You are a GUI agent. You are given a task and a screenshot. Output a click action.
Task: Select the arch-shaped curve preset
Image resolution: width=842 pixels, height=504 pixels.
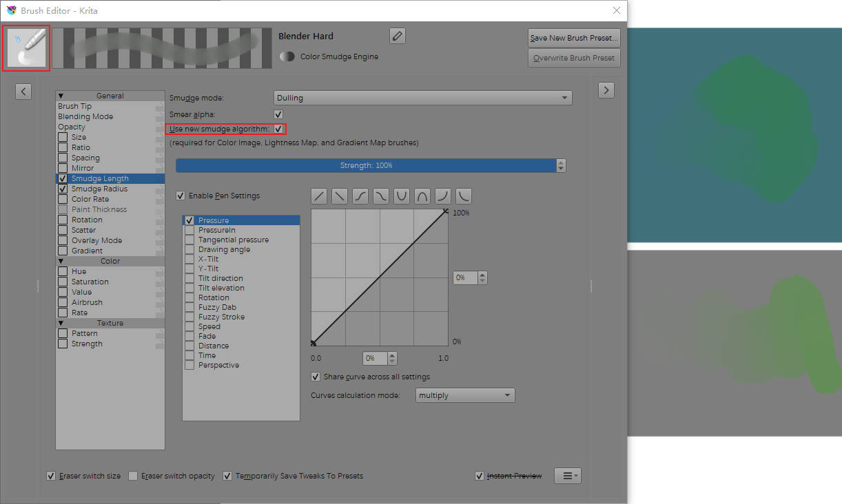click(x=422, y=196)
